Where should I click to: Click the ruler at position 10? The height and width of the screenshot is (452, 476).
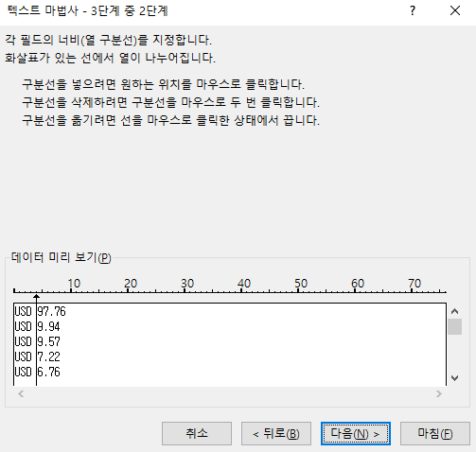coord(74,284)
